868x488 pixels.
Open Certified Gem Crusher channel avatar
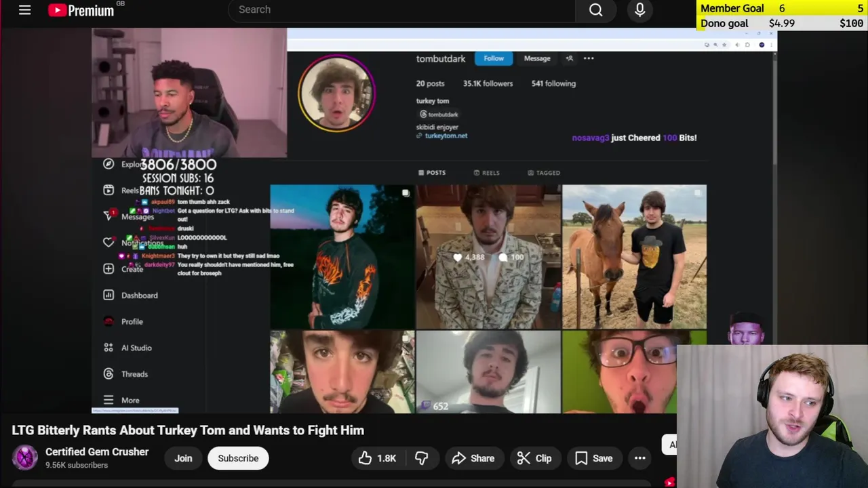(x=25, y=457)
